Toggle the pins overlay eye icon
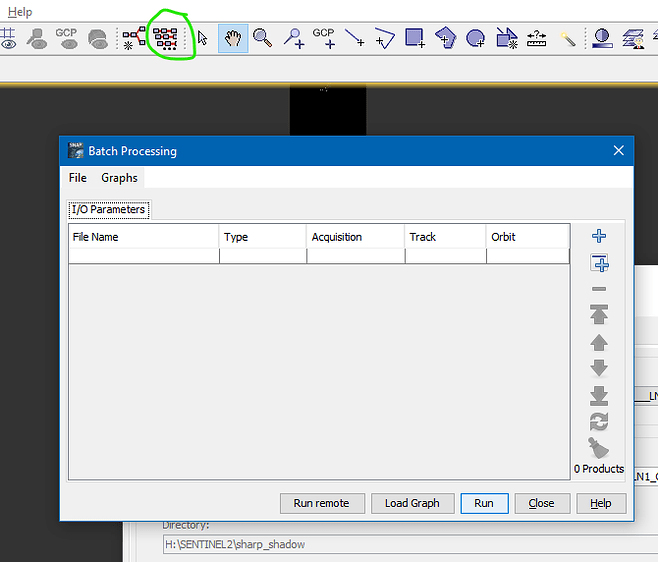The height and width of the screenshot is (562, 658). point(37,38)
